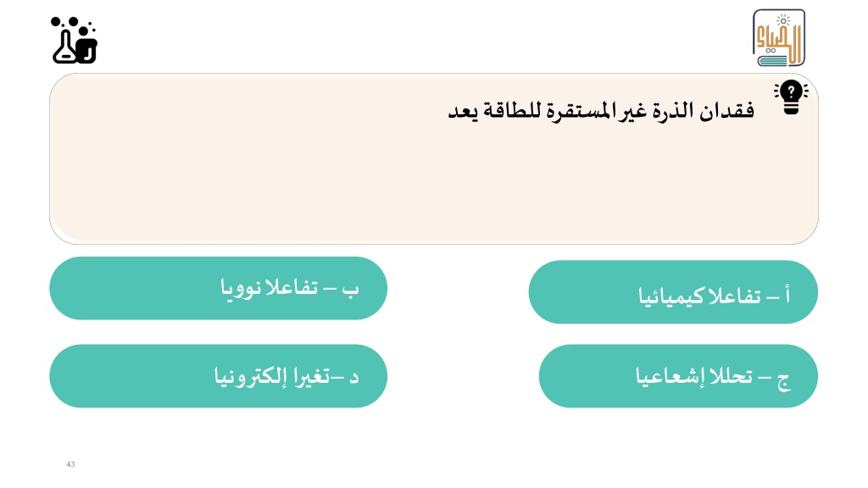Click the Arabic calligraphy logo with book

coord(778,37)
